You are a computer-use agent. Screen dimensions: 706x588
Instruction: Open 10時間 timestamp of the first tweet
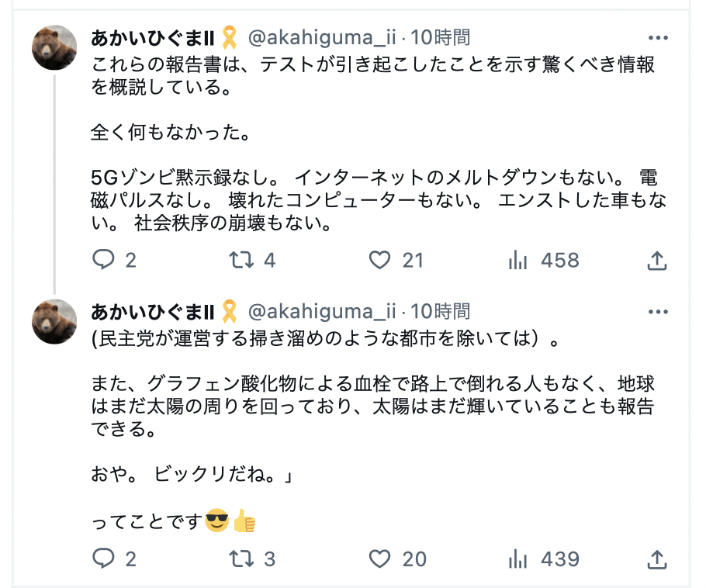[440, 37]
